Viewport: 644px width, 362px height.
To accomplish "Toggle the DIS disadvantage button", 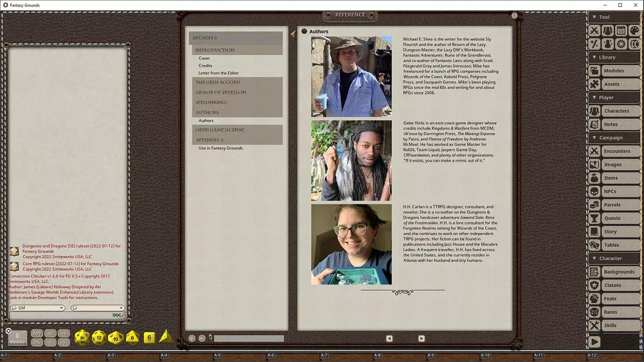I will coord(37,342).
